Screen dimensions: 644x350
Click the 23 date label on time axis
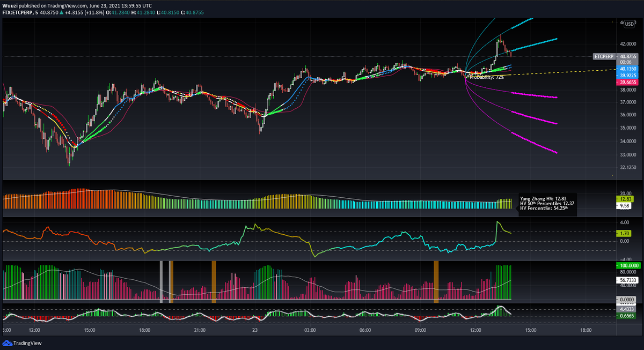point(255,331)
